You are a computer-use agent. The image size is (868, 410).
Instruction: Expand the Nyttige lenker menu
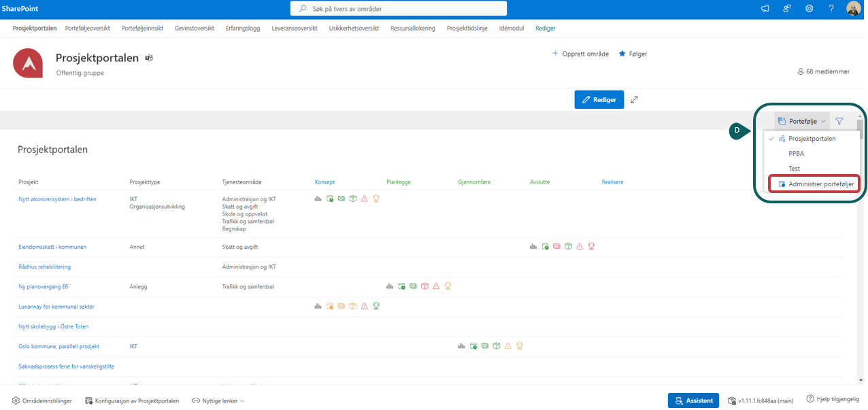tap(218, 401)
